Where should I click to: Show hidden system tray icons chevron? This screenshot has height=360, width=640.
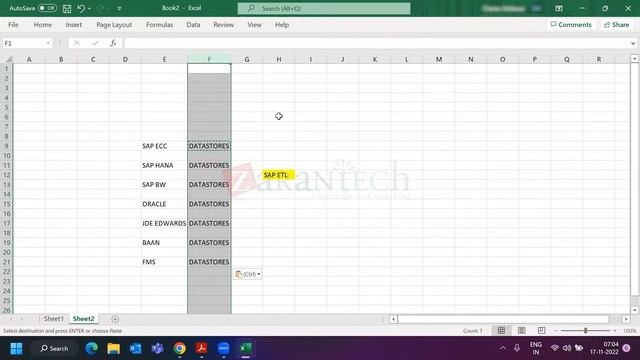point(503,348)
